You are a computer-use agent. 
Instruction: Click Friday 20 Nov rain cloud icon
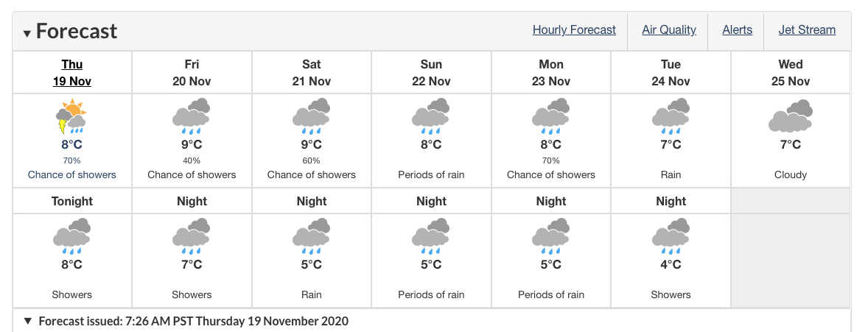[192, 116]
